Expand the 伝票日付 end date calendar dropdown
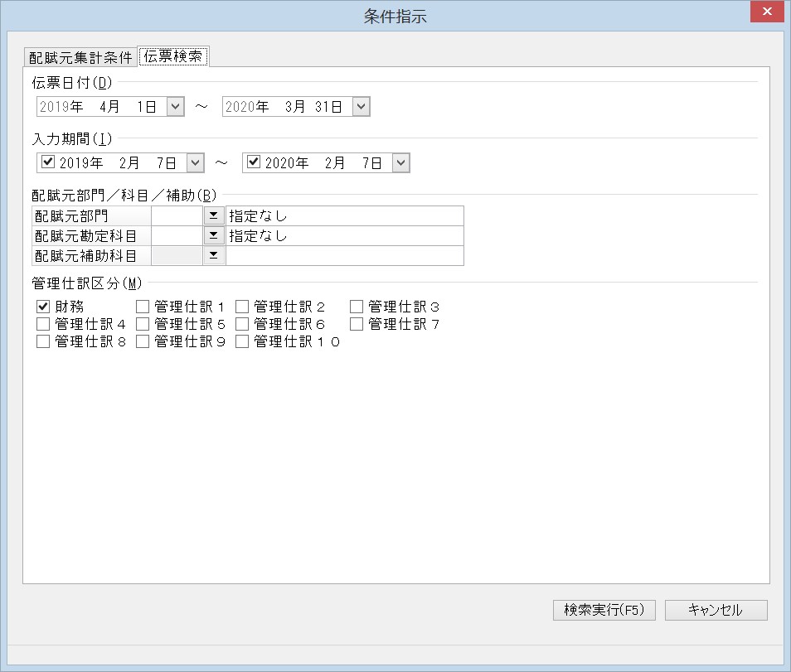This screenshot has height=672, width=791. 361,106
